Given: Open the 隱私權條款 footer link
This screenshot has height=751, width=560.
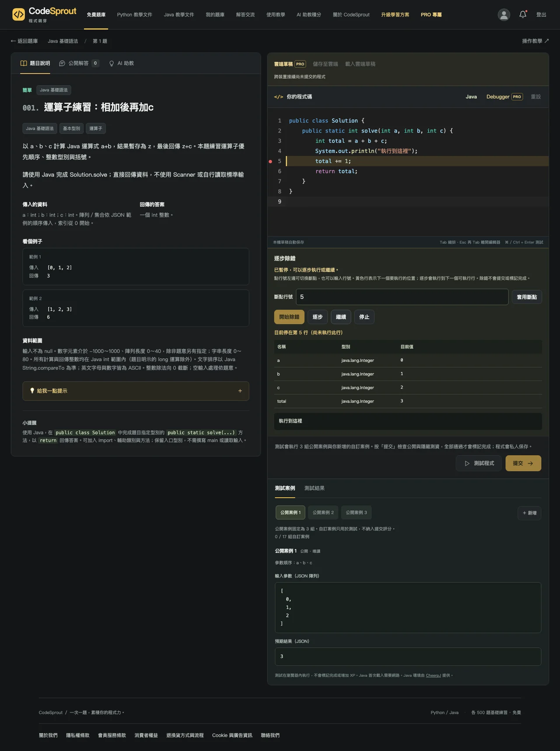Looking at the screenshot, I should [x=78, y=735].
